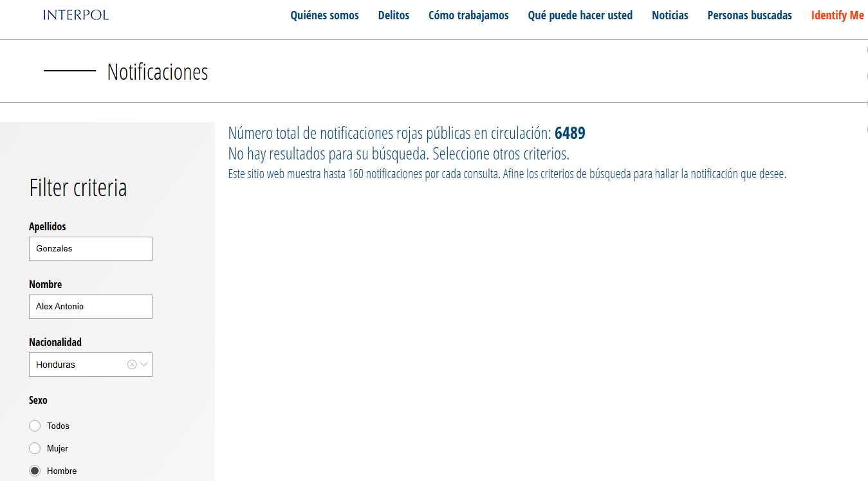Click the red Identify Me link
This screenshot has width=868, height=481.
[x=837, y=15]
